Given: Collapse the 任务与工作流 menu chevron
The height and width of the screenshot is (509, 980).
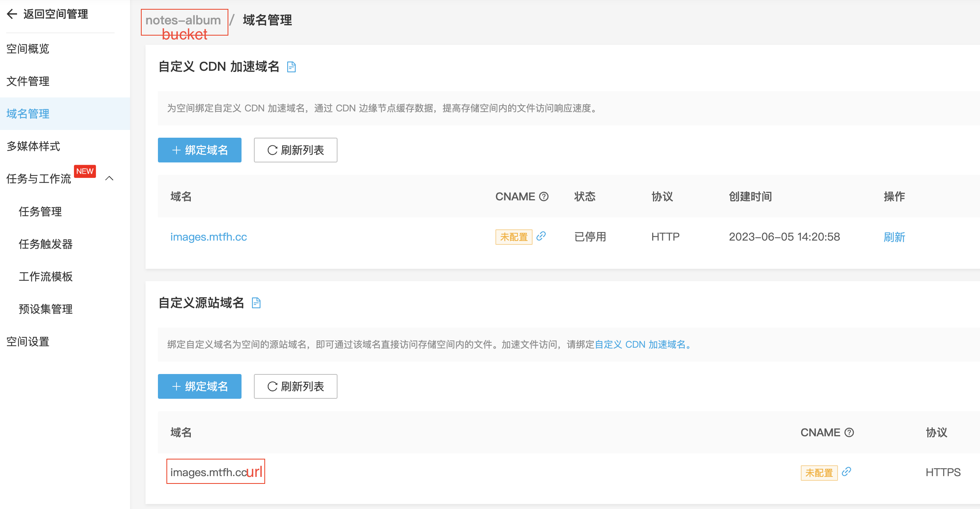Looking at the screenshot, I should coord(110,178).
